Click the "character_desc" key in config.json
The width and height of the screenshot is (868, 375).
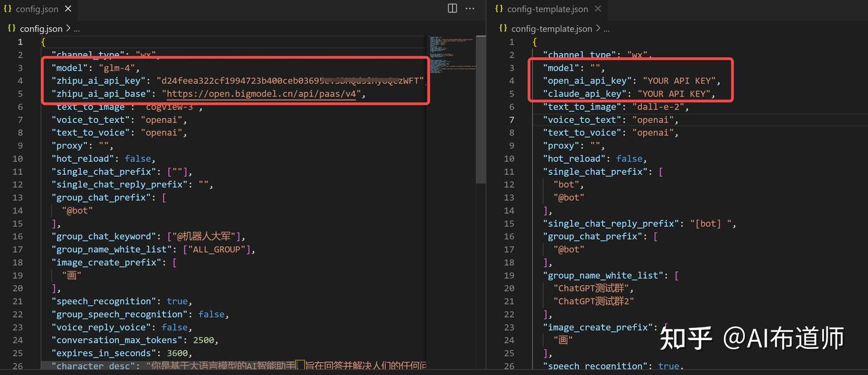coord(94,366)
